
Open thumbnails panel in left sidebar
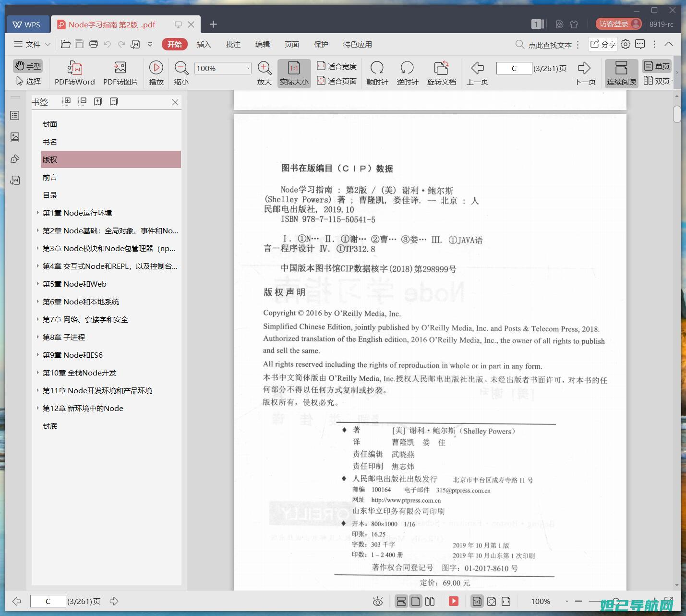click(15, 137)
